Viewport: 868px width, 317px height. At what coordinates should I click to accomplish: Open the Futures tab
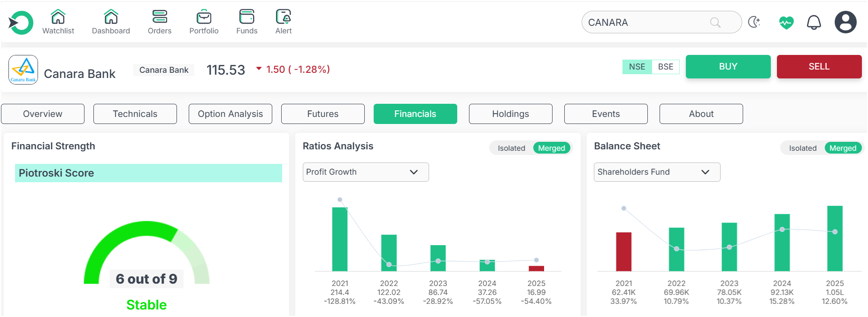point(323,114)
